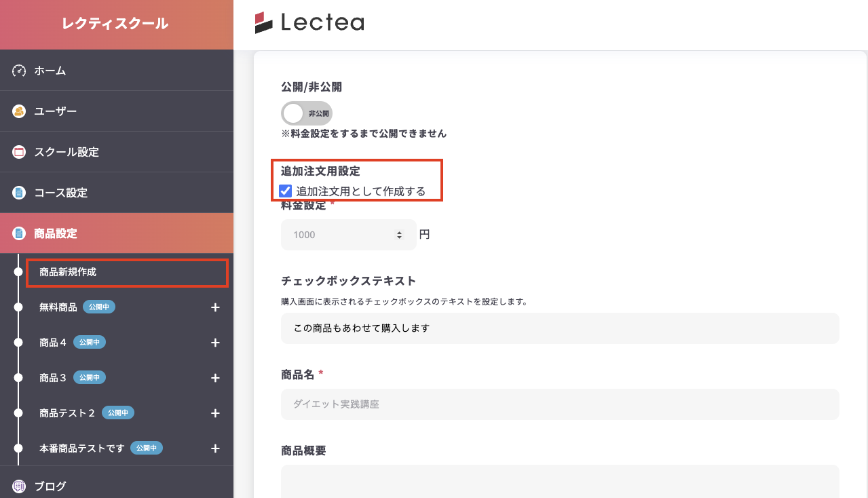Image resolution: width=868 pixels, height=498 pixels.
Task: Open the スクール設定 menu
Action: [67, 152]
